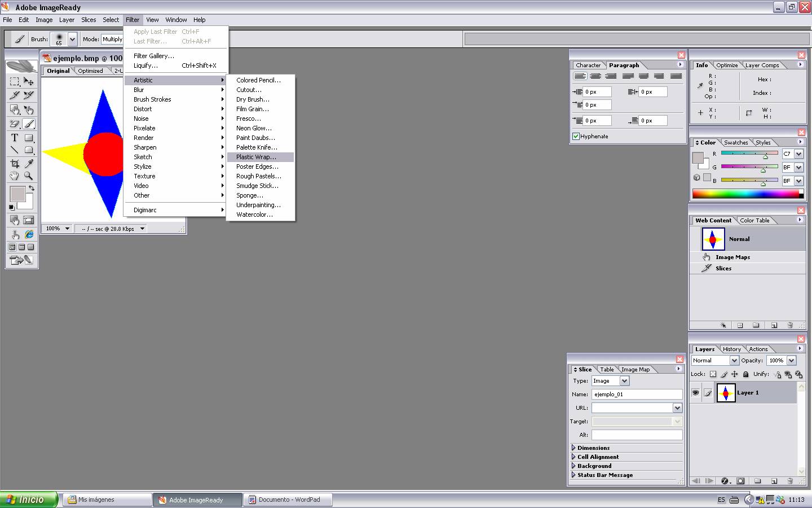Select the Eraser tool
Viewport: 812px width, 508px height.
point(15,124)
